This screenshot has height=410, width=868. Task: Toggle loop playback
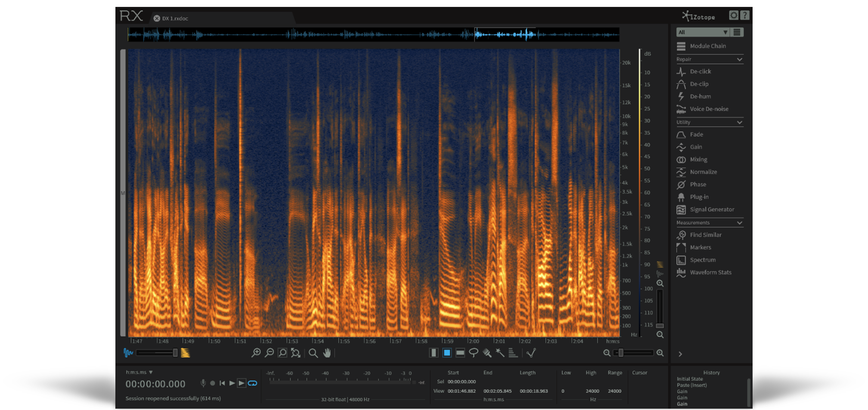tap(253, 383)
